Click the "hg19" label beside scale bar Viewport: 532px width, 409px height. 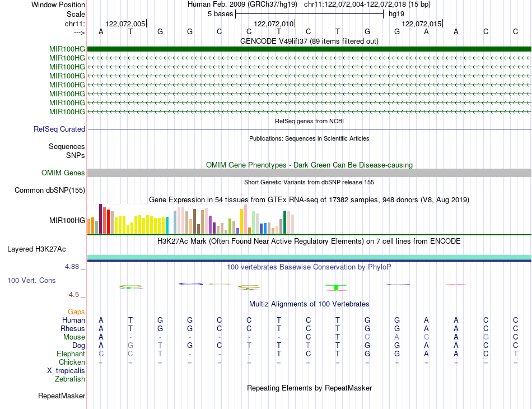396,14
